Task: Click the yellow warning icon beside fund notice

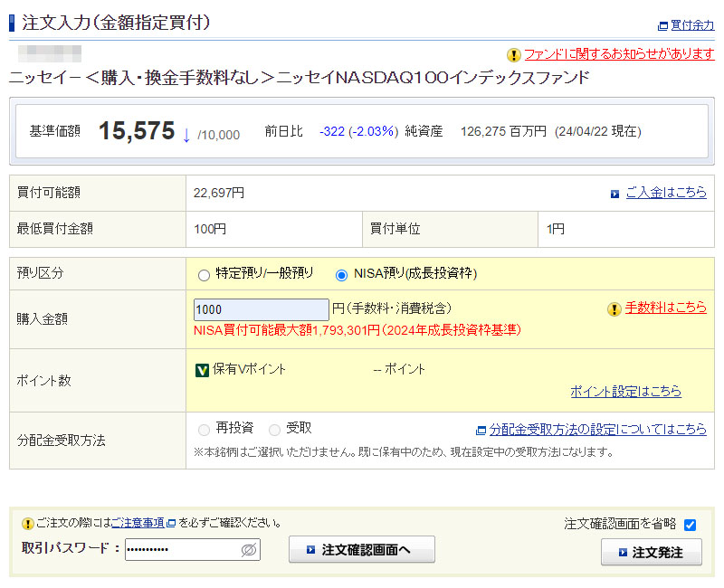Action: pyautogui.click(x=514, y=55)
